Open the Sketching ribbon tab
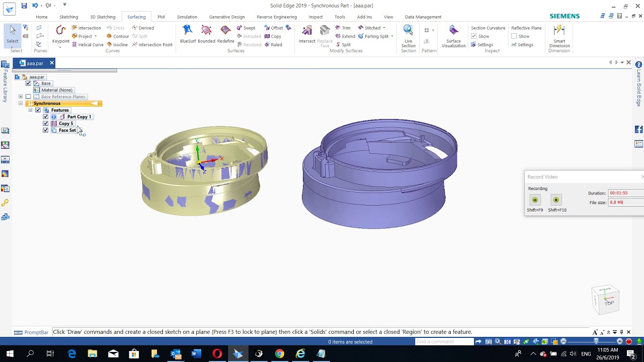The height and width of the screenshot is (362, 644). pyautogui.click(x=69, y=17)
